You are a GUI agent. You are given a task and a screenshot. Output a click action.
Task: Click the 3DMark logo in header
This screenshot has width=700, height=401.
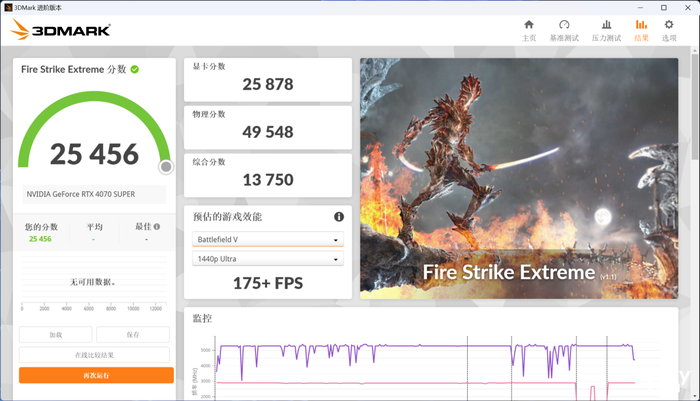pyautogui.click(x=60, y=30)
